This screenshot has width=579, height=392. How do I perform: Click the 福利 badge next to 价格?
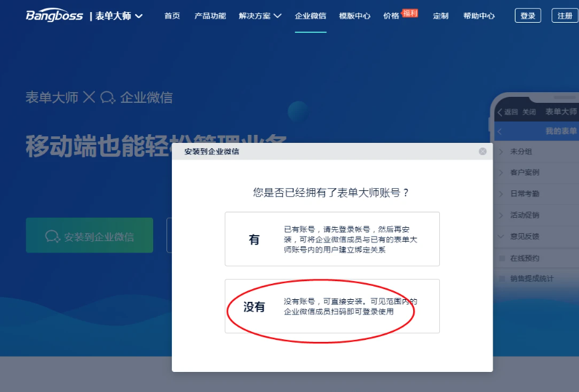(x=410, y=12)
